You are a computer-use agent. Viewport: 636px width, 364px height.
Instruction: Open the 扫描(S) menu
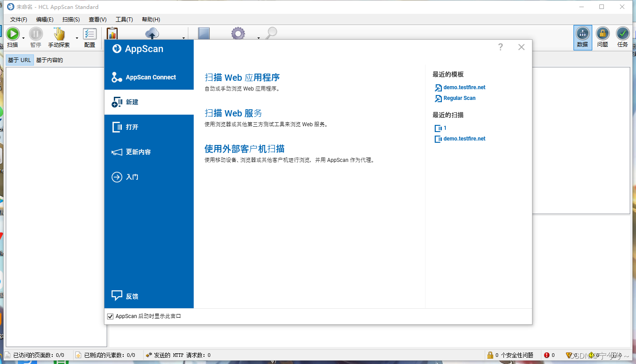coord(71,20)
